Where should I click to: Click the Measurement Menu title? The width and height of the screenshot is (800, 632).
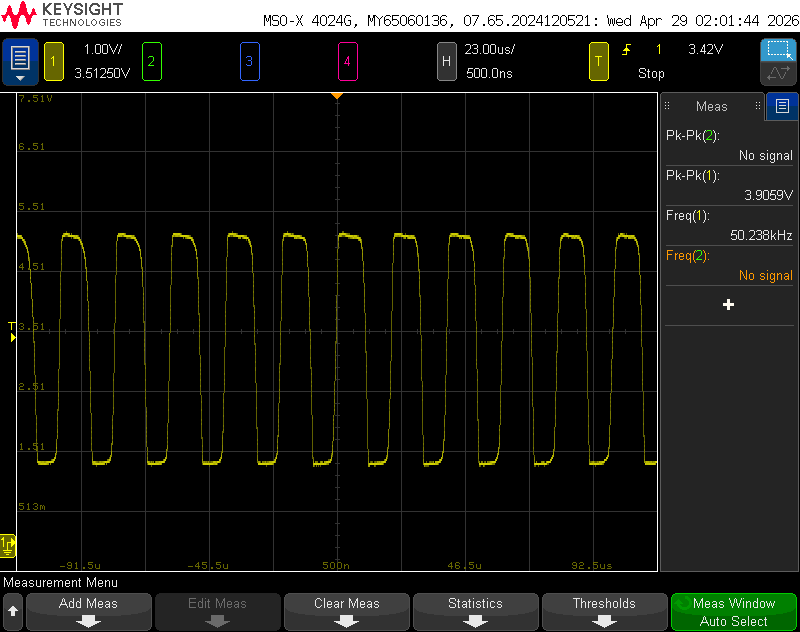(60, 583)
